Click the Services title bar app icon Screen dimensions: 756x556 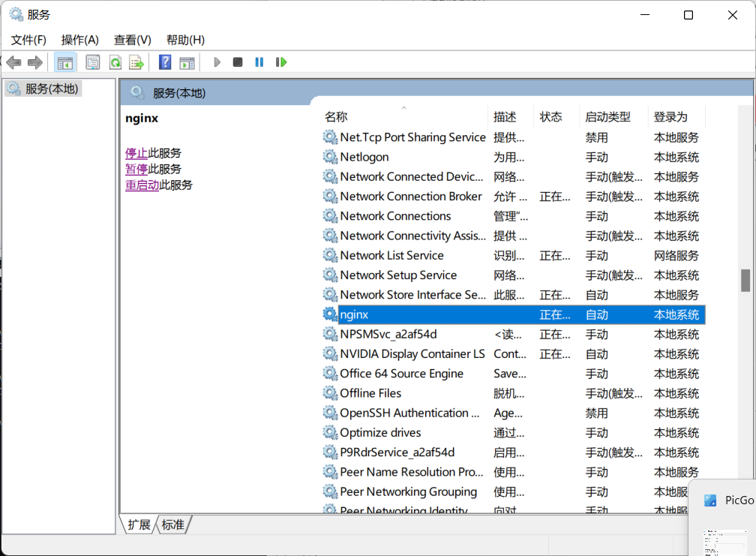(x=16, y=14)
